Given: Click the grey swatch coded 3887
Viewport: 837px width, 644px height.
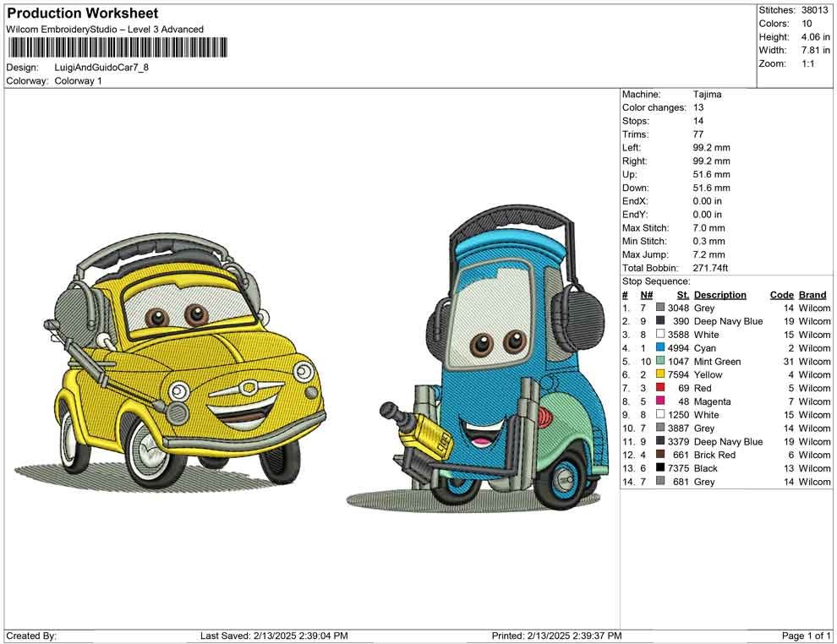Looking at the screenshot, I should [x=660, y=428].
